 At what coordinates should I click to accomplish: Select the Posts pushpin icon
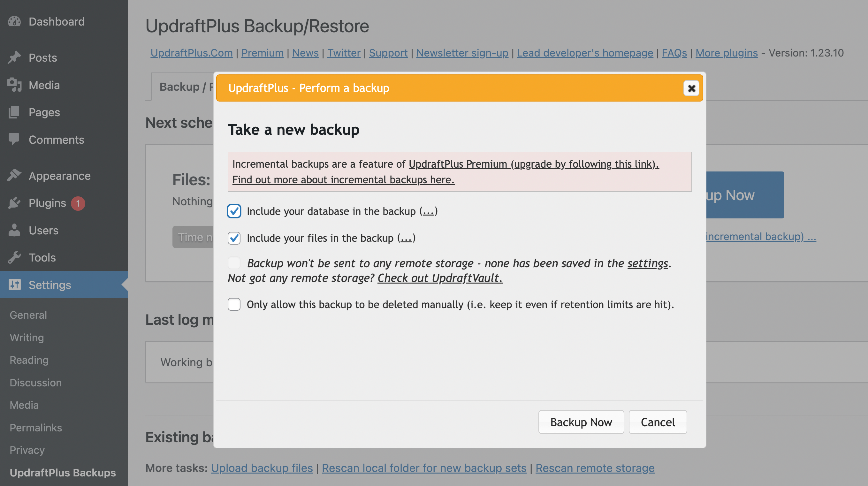15,57
